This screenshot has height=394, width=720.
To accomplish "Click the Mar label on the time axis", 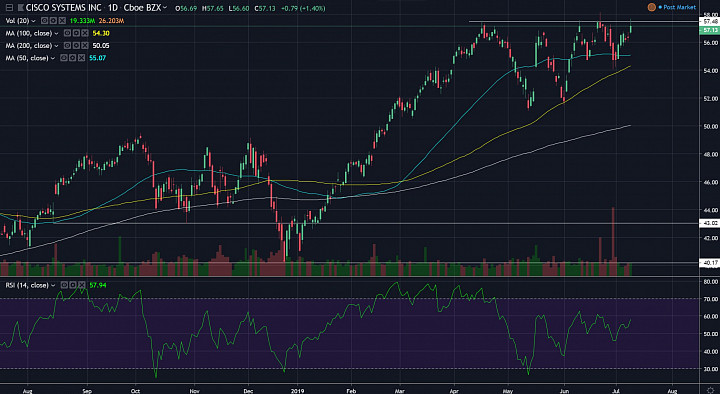I will tap(399, 391).
